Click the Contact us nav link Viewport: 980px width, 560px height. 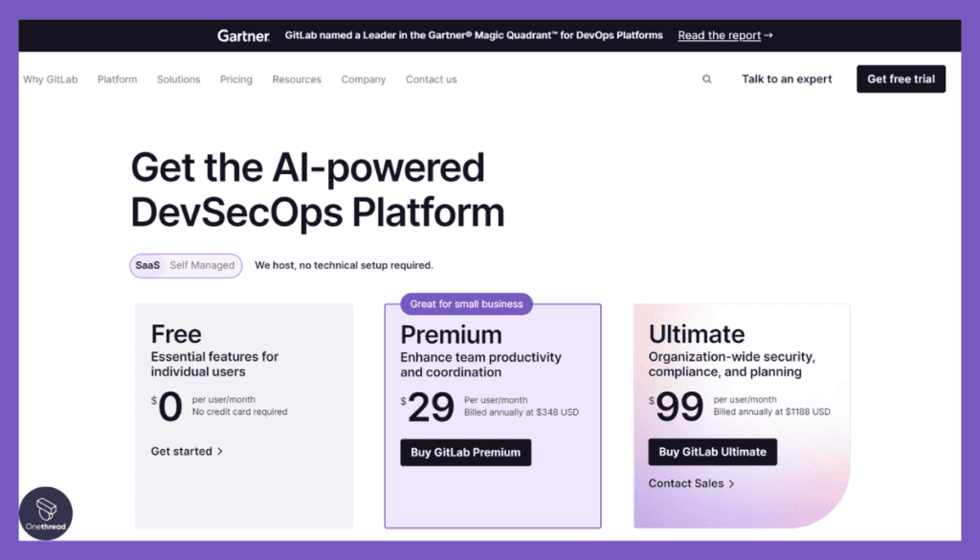[x=432, y=79]
